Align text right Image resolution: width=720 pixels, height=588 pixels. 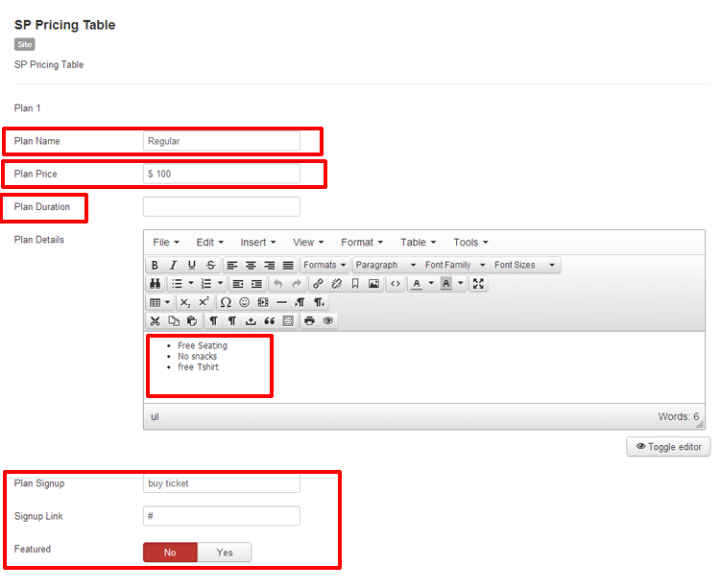tap(270, 265)
